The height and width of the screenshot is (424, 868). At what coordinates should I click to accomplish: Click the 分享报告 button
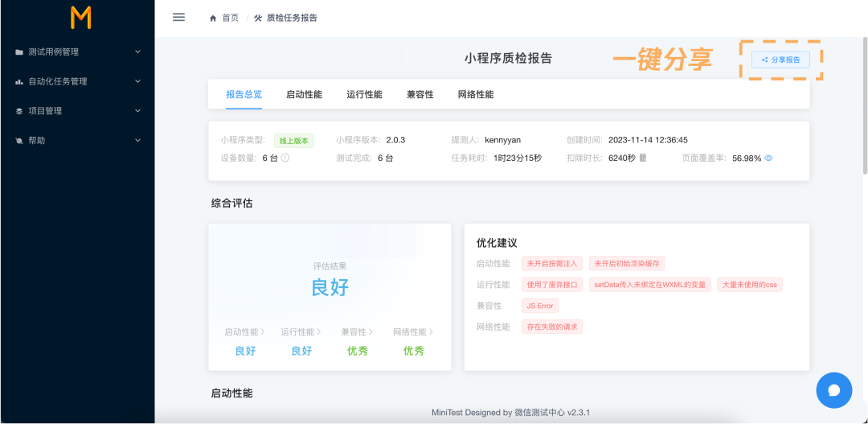click(780, 60)
